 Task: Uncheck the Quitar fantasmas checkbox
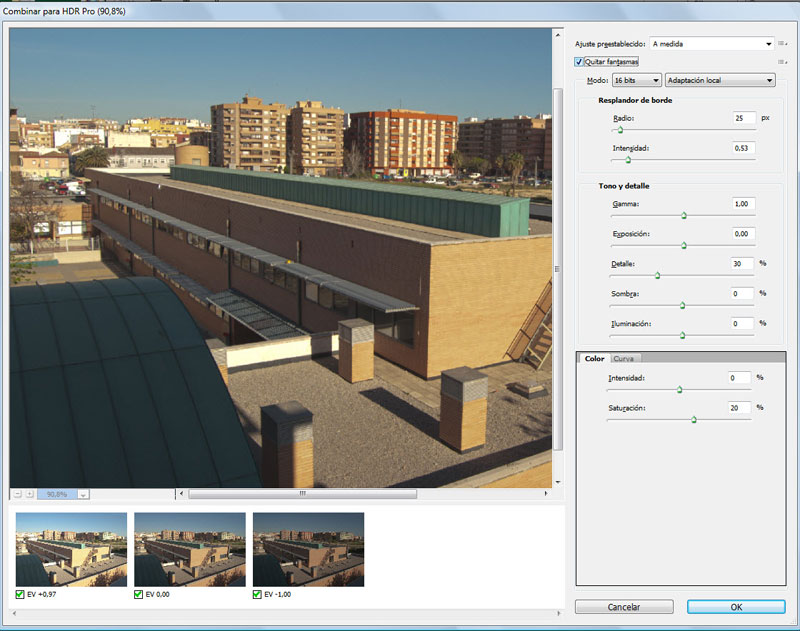pyautogui.click(x=579, y=62)
